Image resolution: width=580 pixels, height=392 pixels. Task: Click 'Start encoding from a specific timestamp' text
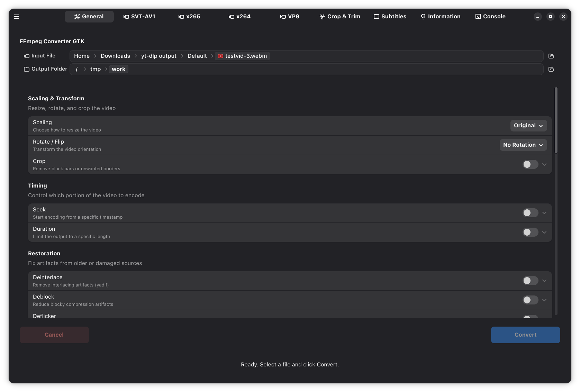[x=78, y=217]
